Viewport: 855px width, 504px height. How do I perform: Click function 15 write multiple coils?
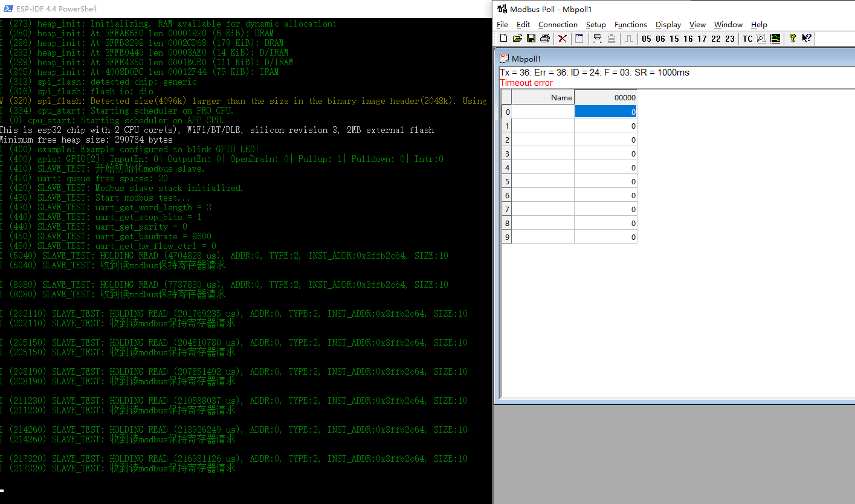click(x=674, y=39)
